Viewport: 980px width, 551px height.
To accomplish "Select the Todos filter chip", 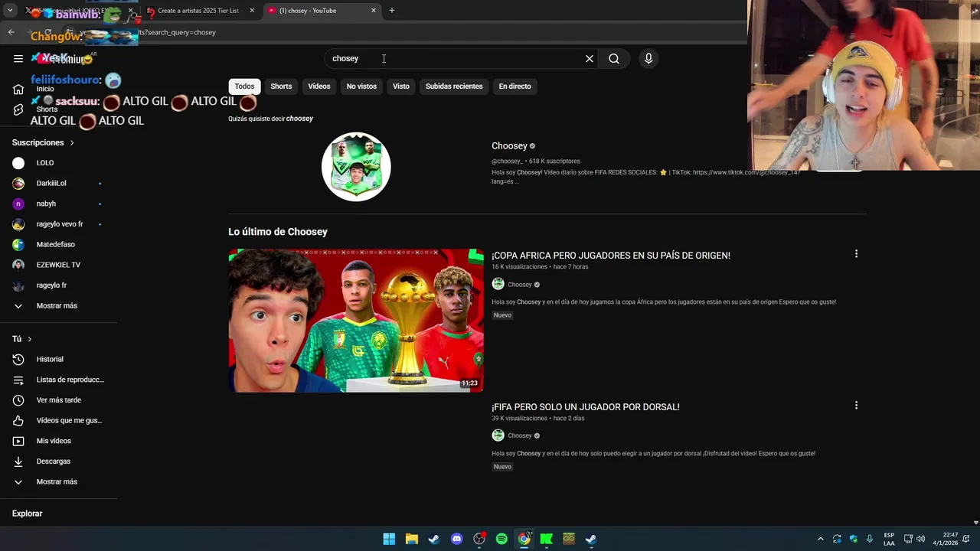I will click(244, 86).
